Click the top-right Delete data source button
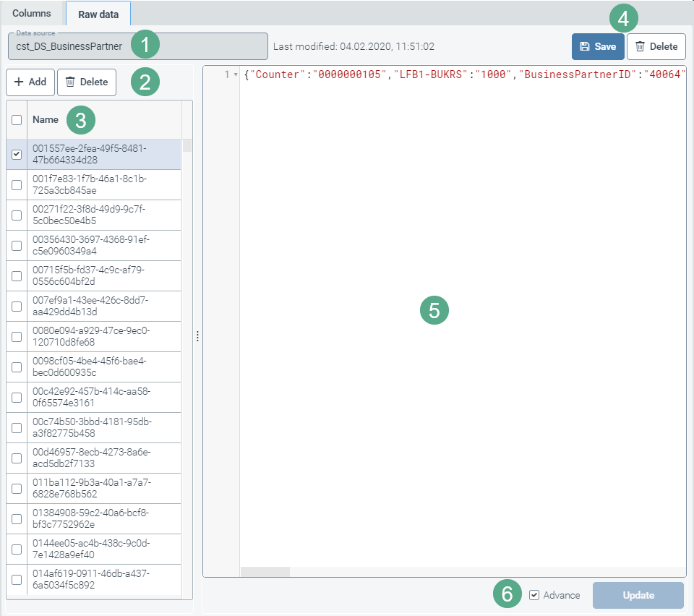This screenshot has width=694, height=616. (656, 46)
